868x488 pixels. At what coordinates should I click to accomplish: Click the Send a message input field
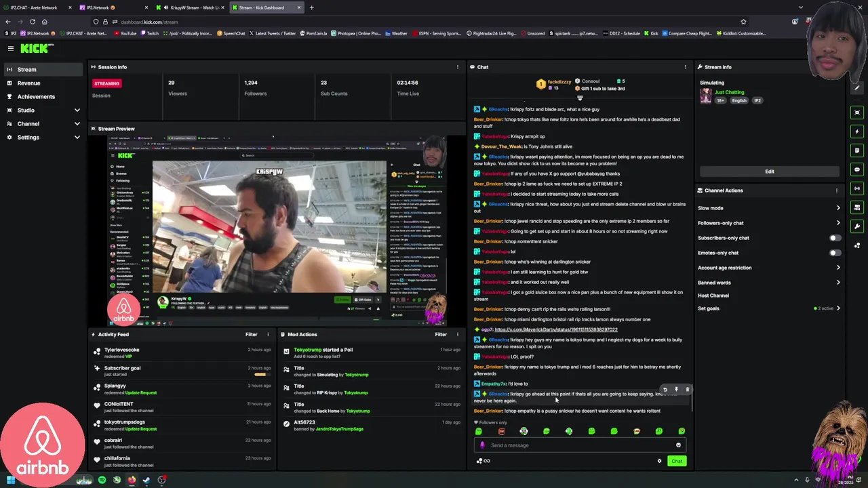(x=580, y=445)
